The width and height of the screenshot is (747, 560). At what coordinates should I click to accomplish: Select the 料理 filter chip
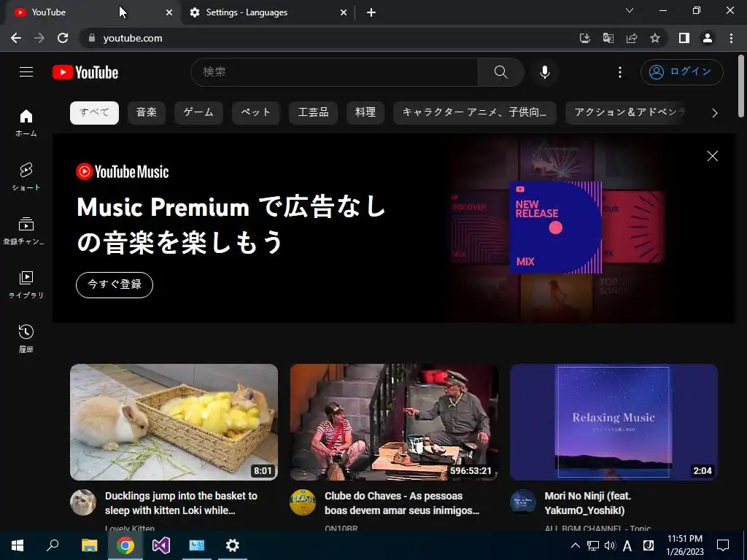(365, 112)
